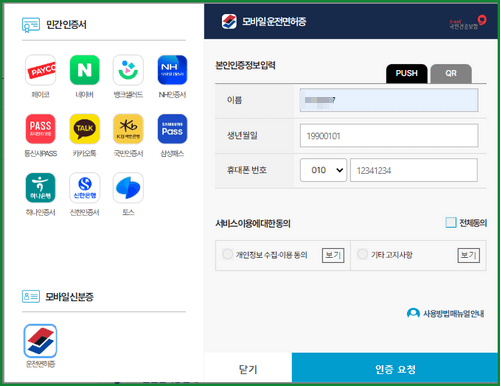Select the 통신사PASS icon

(x=40, y=129)
